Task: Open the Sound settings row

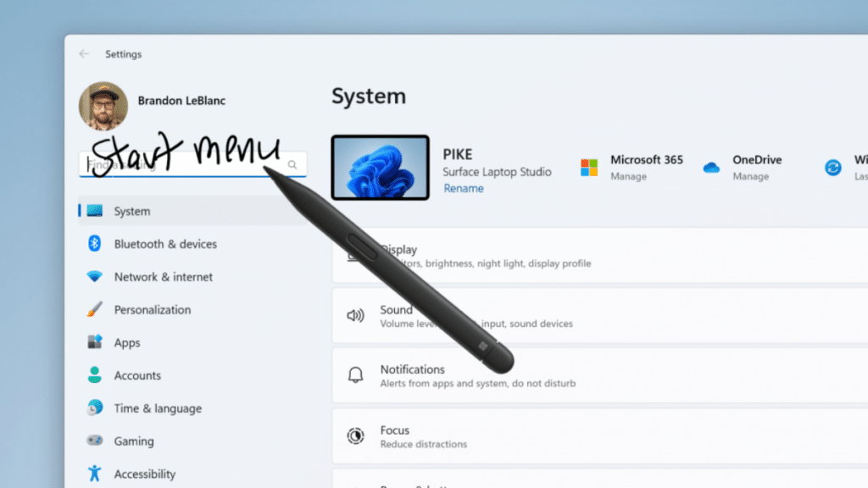Action: click(593, 315)
